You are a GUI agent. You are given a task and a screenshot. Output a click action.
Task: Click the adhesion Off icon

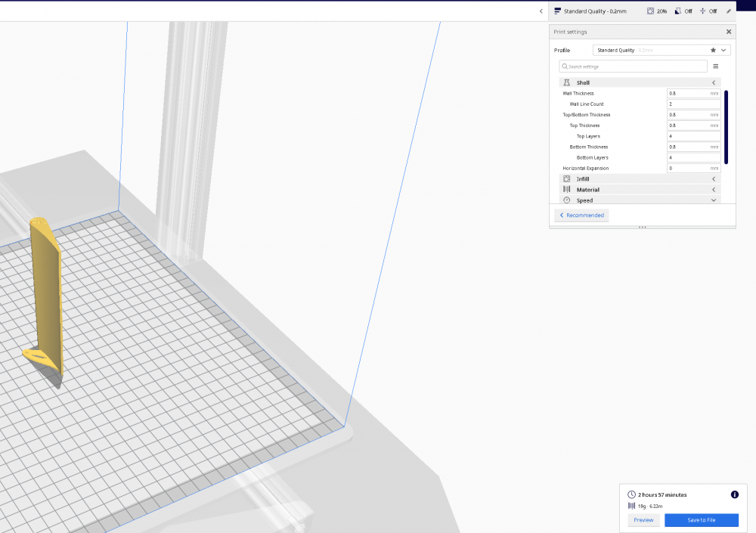pos(703,11)
